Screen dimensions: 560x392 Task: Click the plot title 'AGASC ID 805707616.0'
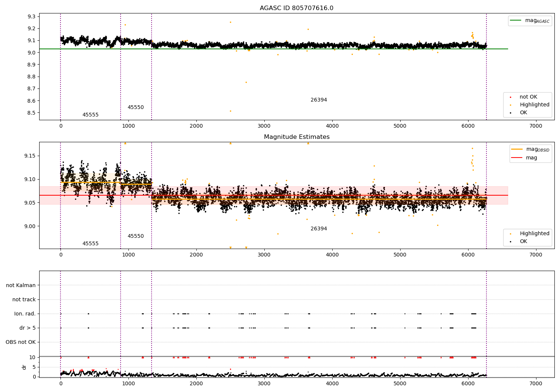tap(296, 8)
